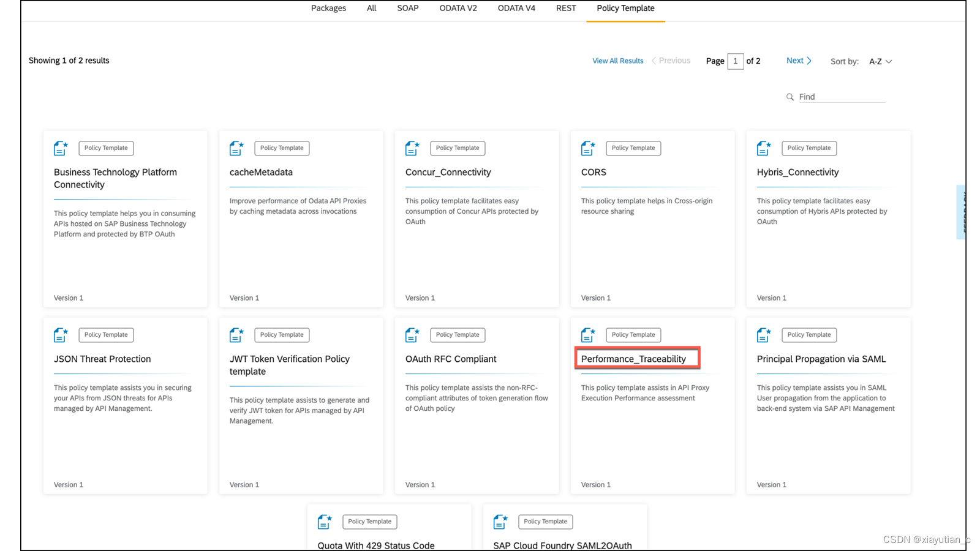
Task: Click the Next page chevron arrow
Action: coord(809,61)
